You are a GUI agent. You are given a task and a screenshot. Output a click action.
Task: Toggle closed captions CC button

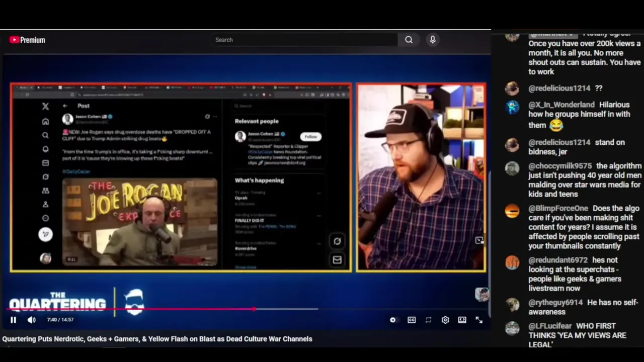point(412,320)
